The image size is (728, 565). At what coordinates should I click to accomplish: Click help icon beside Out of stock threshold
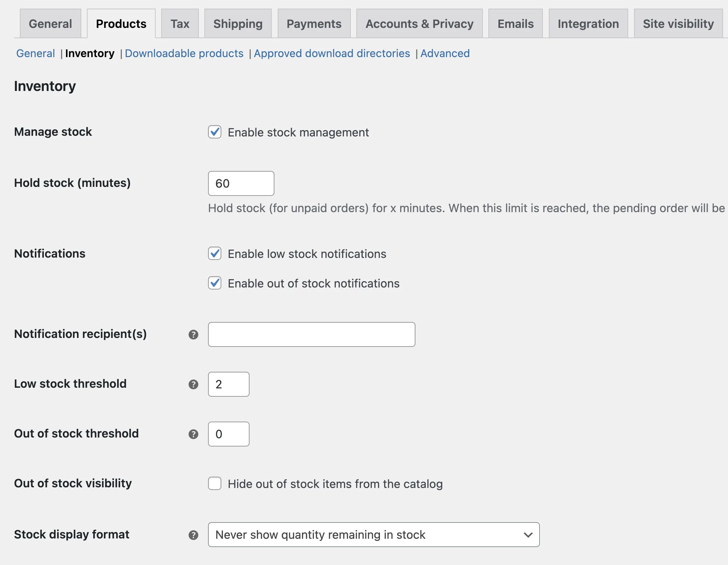pos(193,434)
